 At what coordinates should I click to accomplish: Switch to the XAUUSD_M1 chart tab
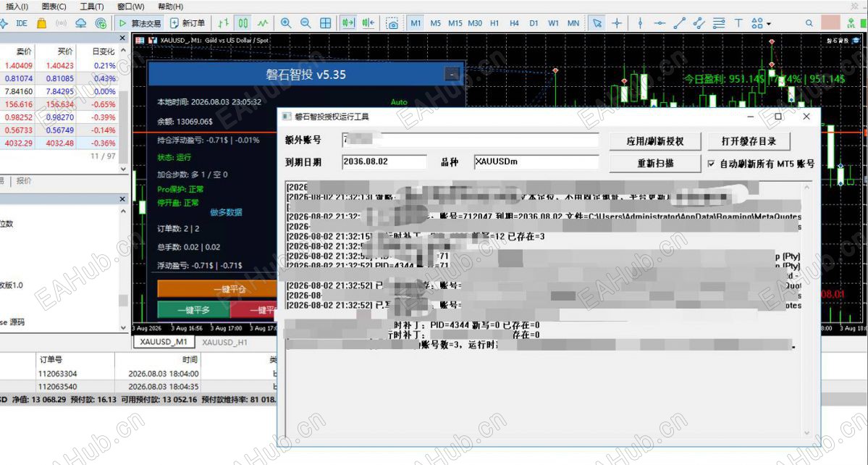164,342
